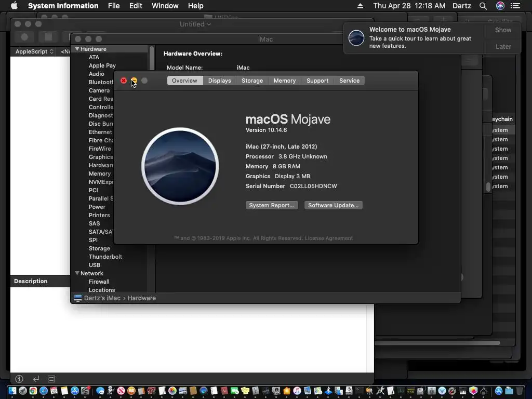Open Books app in the Dock

coord(131,391)
